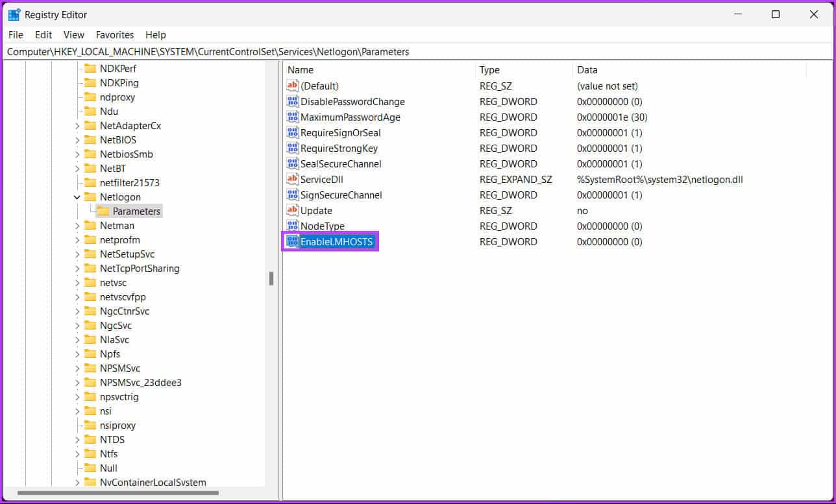
Task: Click the folder icon of nsiproxy
Action: point(90,426)
